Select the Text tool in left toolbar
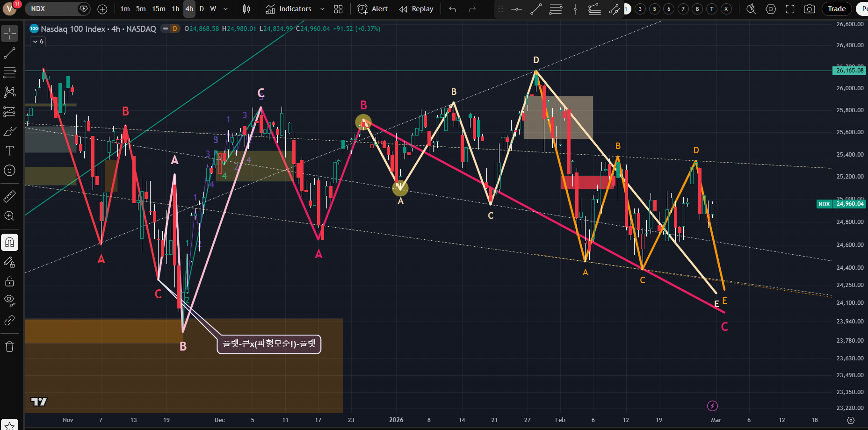Viewport: 868px width, 430px height. coord(9,151)
